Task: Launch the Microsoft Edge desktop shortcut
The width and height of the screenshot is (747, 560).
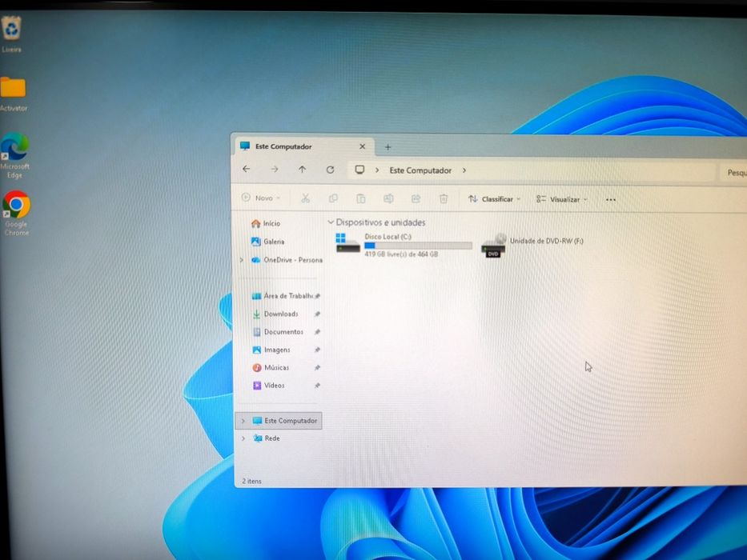Action: point(14,156)
